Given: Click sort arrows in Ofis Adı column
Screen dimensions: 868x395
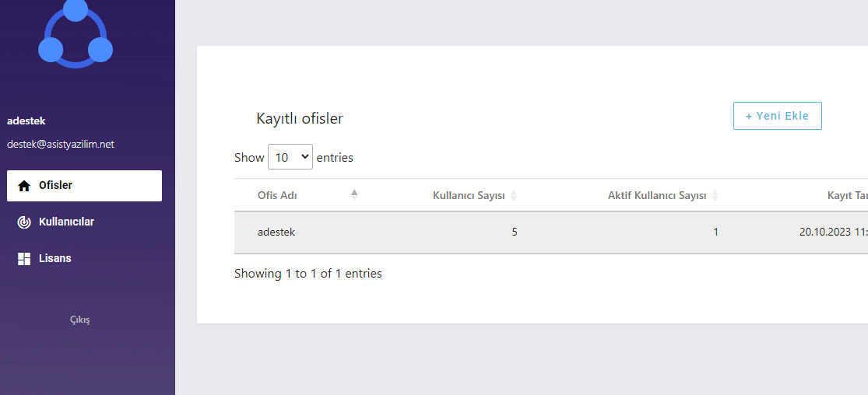Looking at the screenshot, I should coord(354,195).
